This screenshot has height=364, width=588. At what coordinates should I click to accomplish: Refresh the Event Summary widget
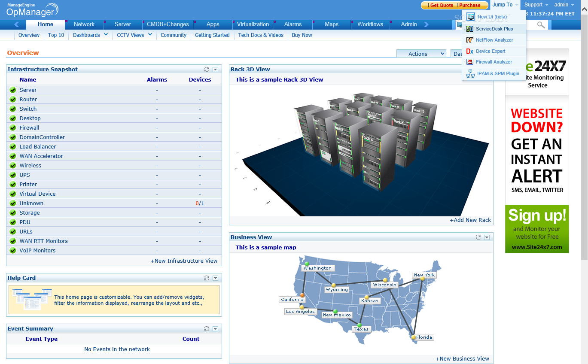click(x=207, y=328)
